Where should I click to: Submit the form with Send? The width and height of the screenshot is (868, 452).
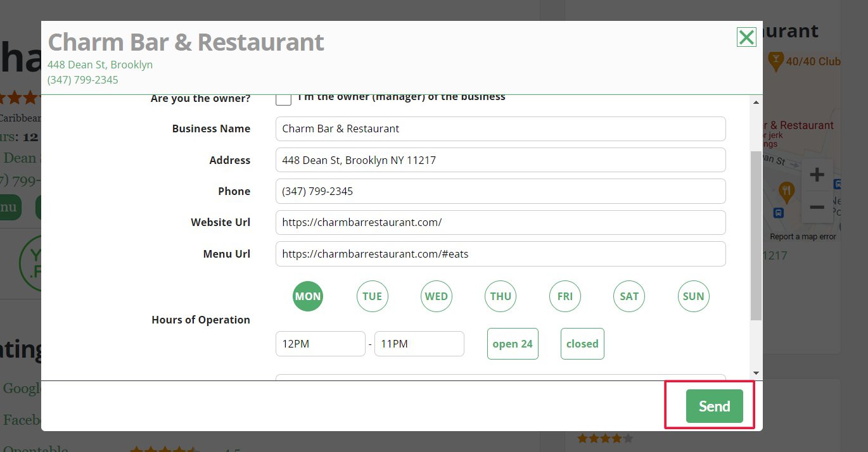715,406
